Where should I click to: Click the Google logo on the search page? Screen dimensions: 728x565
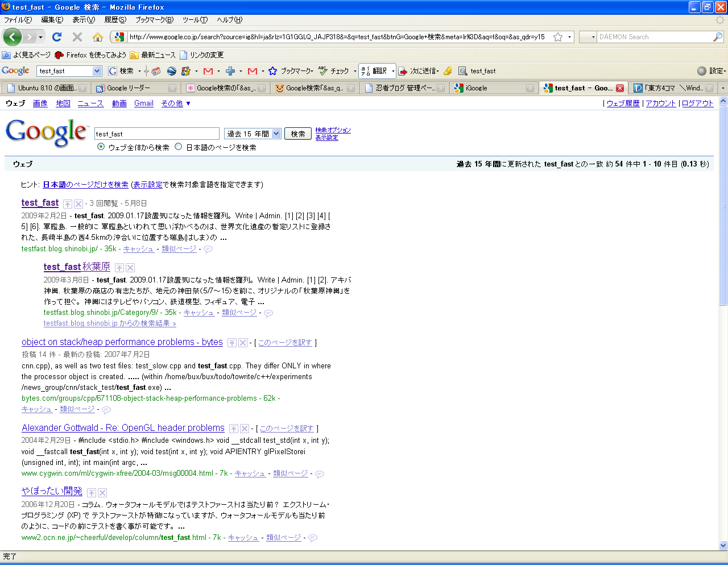pyautogui.click(x=47, y=133)
